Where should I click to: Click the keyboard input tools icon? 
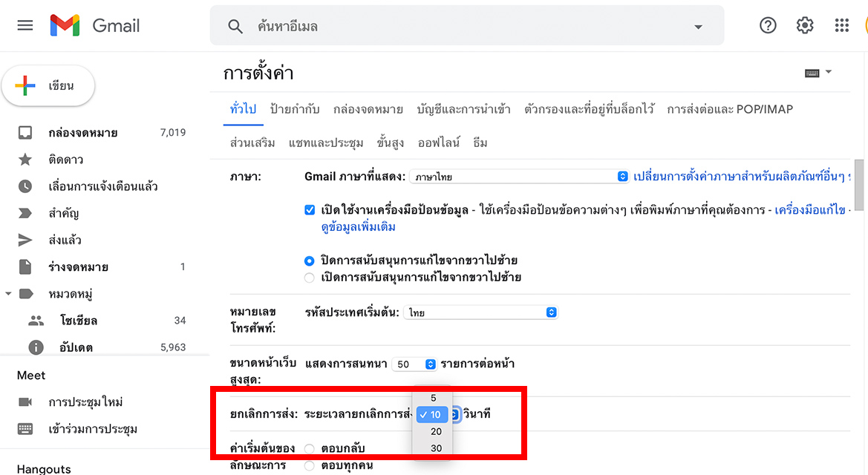tap(812, 73)
